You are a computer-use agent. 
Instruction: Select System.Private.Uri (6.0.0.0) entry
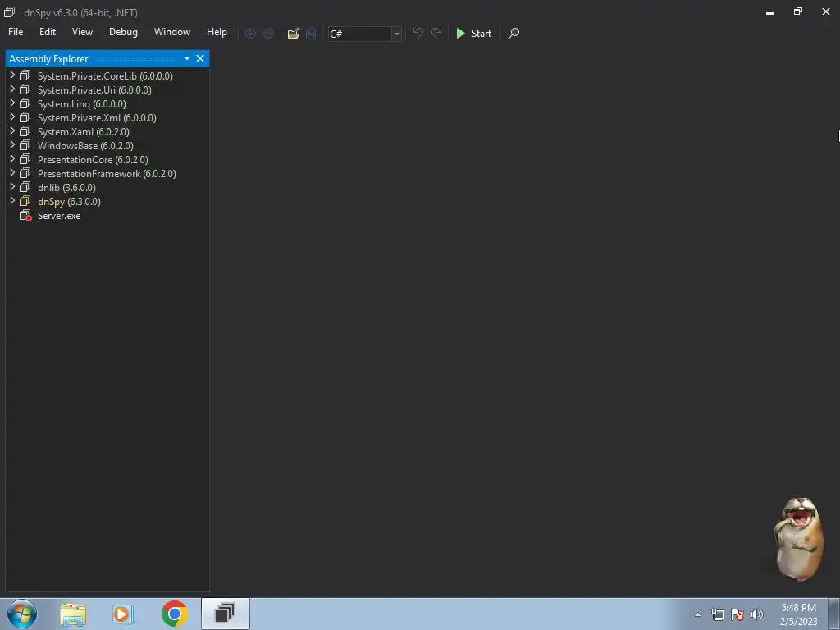click(94, 90)
